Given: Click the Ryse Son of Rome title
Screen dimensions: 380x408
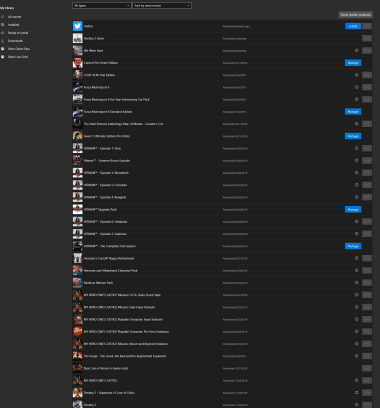Looking at the screenshot, I should coord(106,368).
